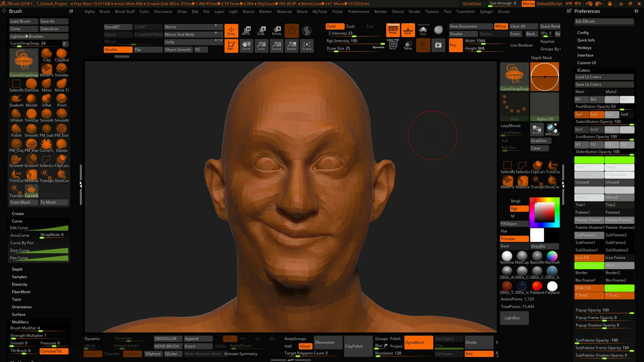Click the Transp transparency icon
This screenshot has width=644, height=362.
pos(408,45)
